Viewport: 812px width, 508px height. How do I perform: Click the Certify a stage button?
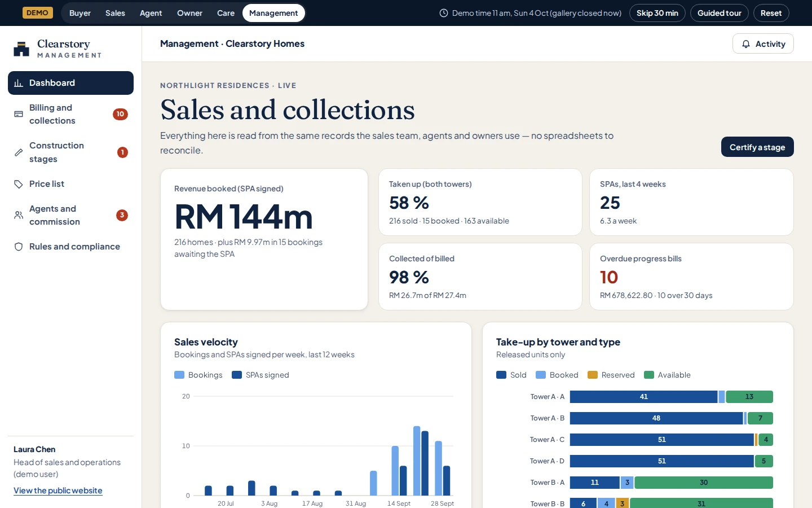tap(757, 147)
